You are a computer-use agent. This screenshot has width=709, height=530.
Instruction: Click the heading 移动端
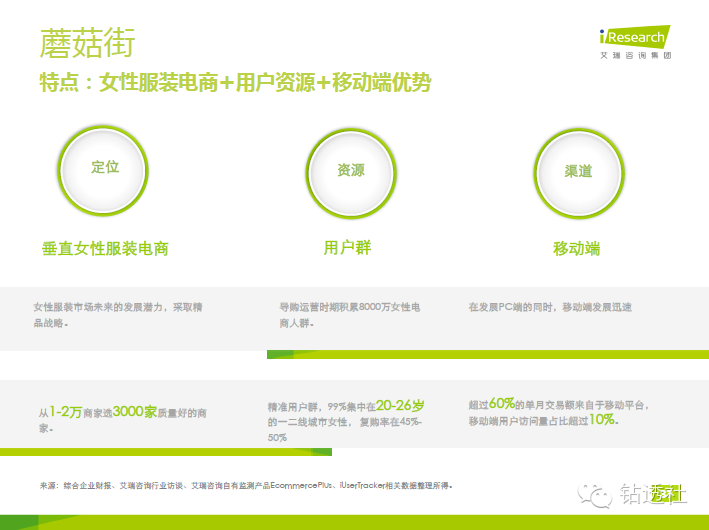(577, 249)
